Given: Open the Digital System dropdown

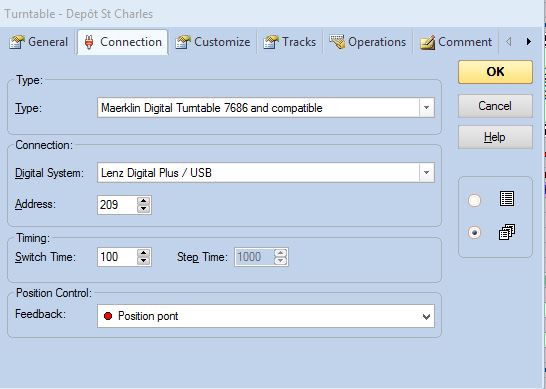Looking at the screenshot, I should [x=427, y=173].
